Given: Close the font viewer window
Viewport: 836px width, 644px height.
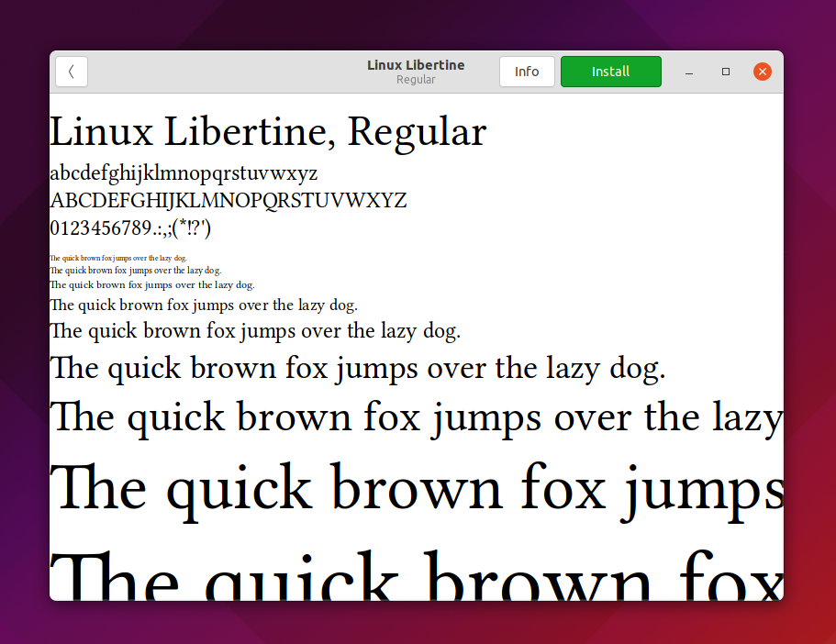Looking at the screenshot, I should tap(763, 72).
